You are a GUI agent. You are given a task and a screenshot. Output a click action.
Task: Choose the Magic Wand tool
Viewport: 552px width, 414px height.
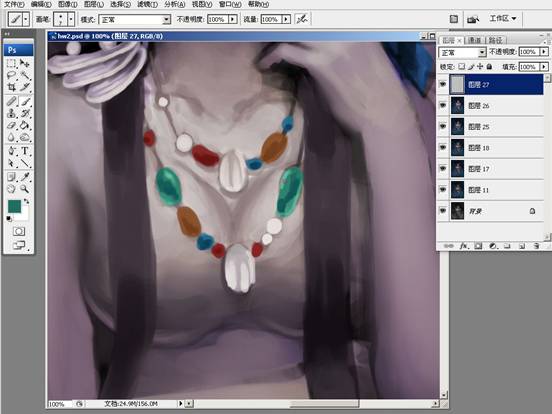[25, 75]
